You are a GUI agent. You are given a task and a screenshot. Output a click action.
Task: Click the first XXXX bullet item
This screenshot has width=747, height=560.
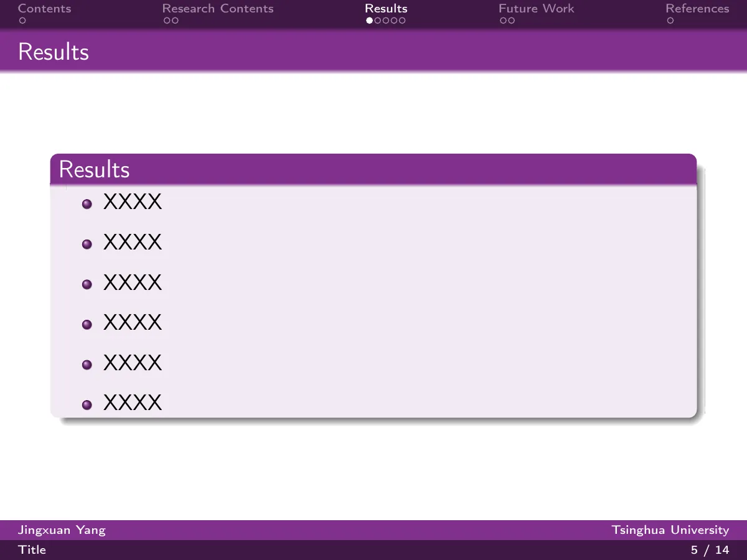133,202
